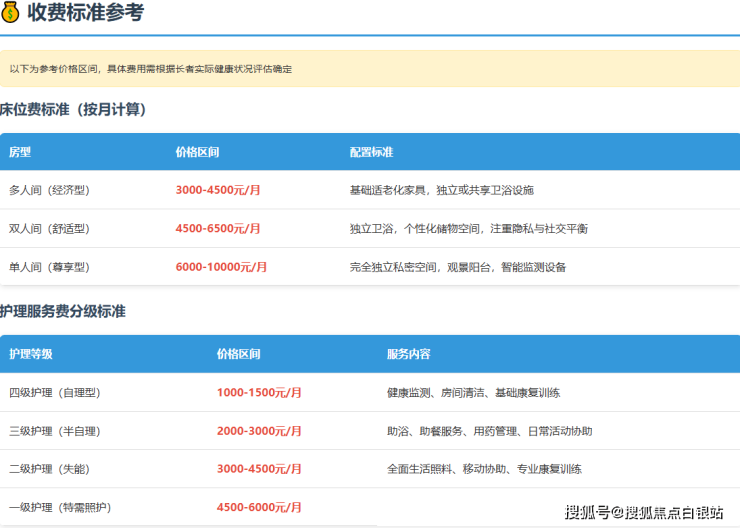Click the 护理等级 column header
Screen dimensions: 740x528
[31, 354]
